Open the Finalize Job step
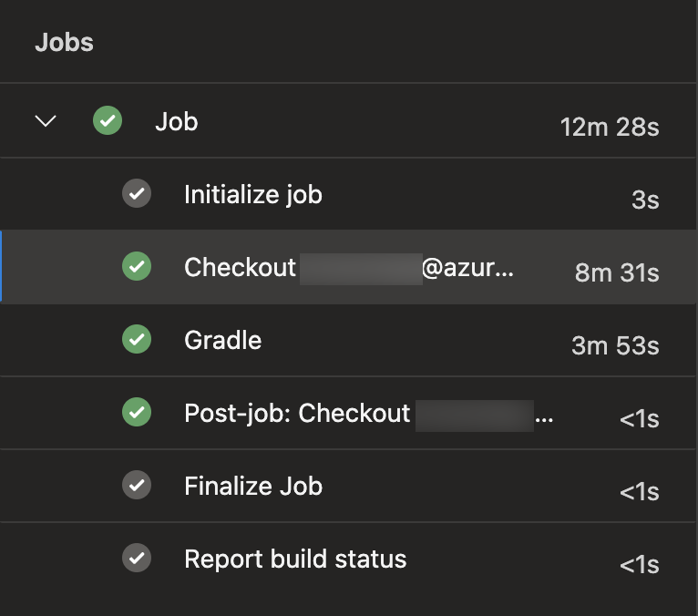698x616 pixels. click(253, 486)
